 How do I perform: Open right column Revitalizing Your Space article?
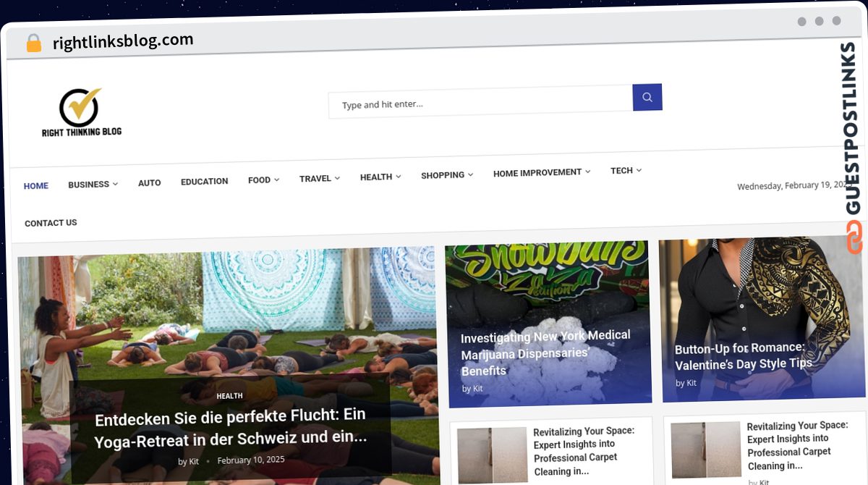click(797, 446)
